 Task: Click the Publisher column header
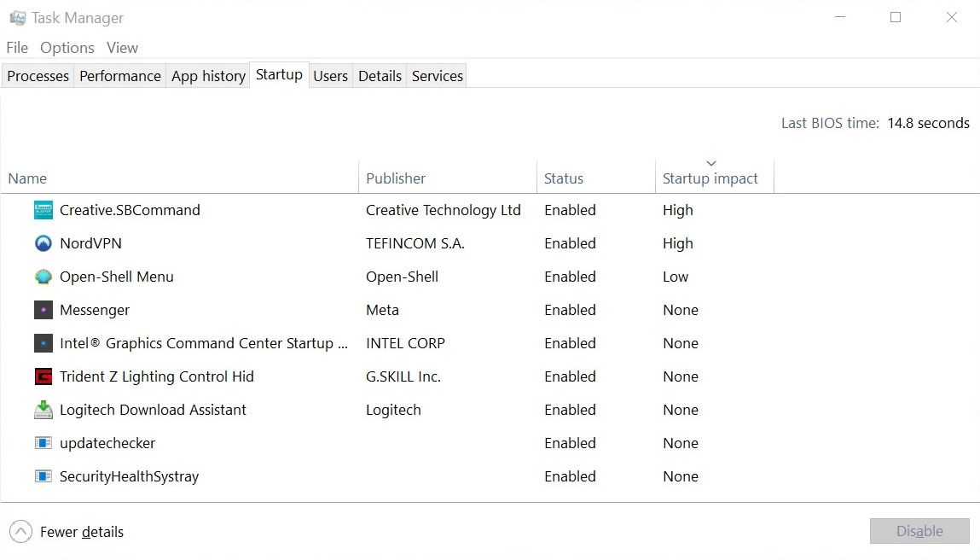pos(396,178)
